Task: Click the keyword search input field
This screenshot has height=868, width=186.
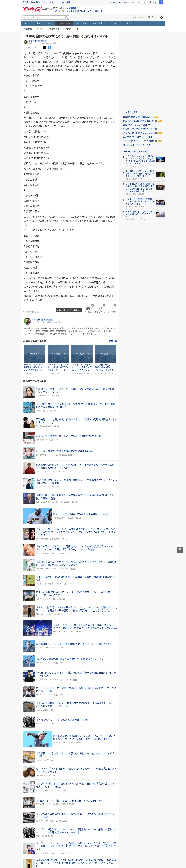Action: pos(44,18)
